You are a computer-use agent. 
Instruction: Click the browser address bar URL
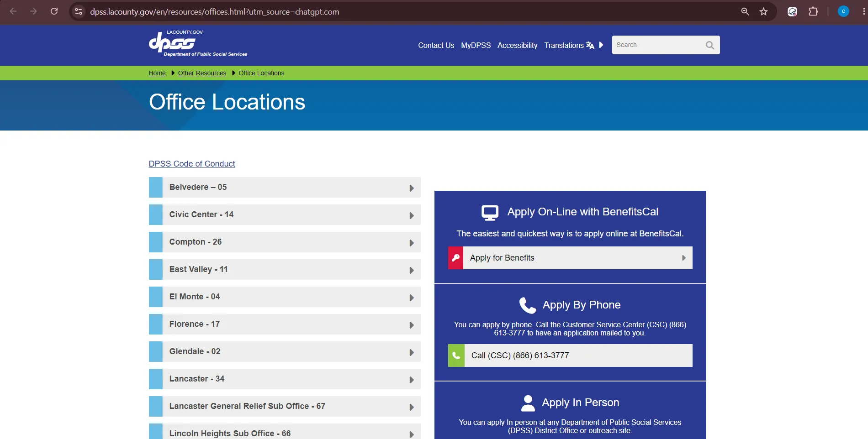(x=215, y=12)
